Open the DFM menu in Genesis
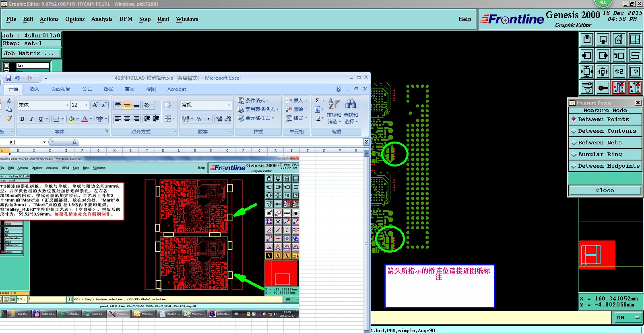This screenshot has width=644, height=333. 126,19
